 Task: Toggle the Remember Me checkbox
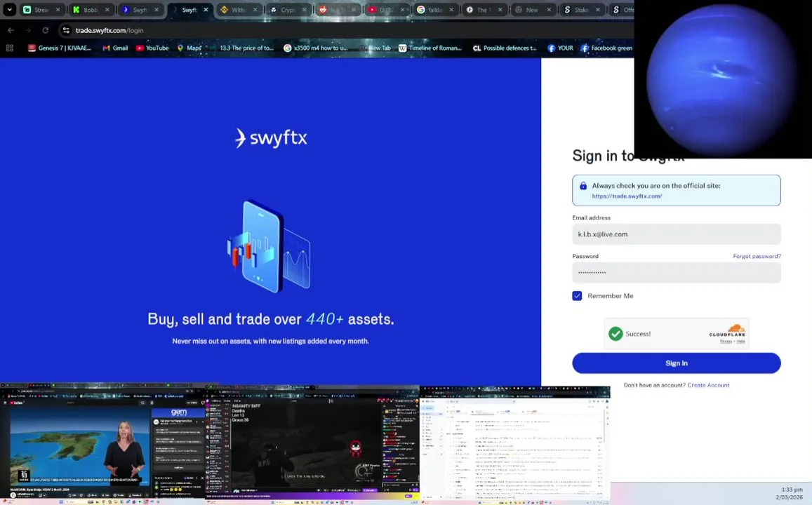pyautogui.click(x=577, y=296)
